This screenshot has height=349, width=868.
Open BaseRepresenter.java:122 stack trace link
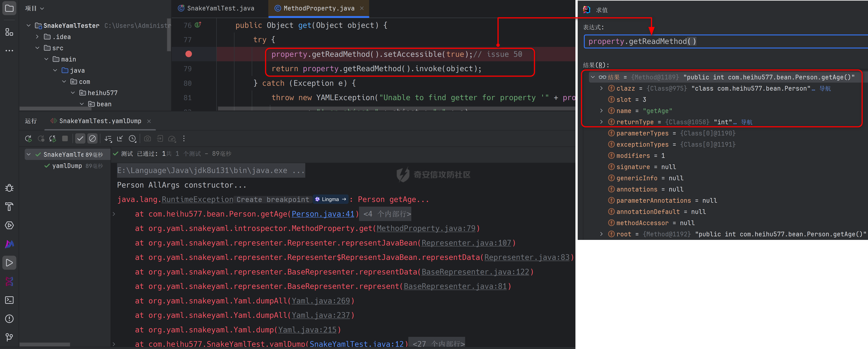[x=475, y=272]
